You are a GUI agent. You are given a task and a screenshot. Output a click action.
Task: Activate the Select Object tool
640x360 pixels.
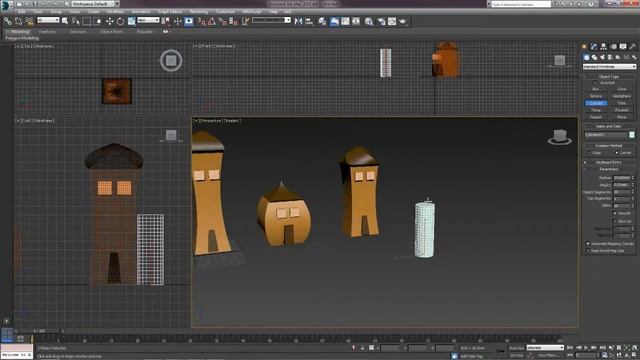pos(64,21)
